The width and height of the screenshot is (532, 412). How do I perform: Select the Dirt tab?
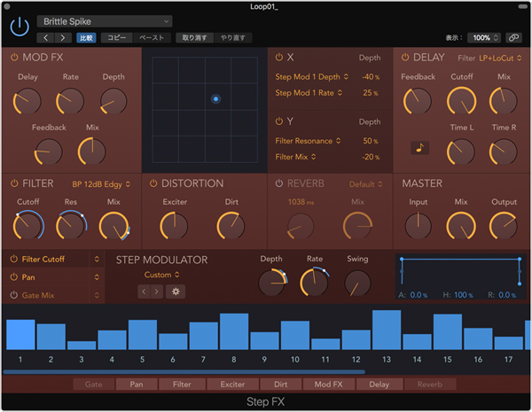280,385
